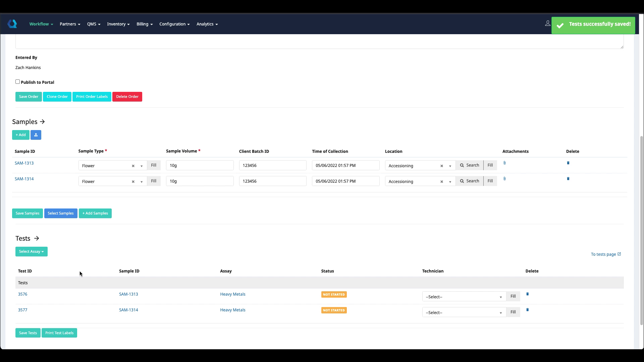The image size is (644, 362).
Task: Open Location dropdown for SAM-1314
Action: click(450, 182)
